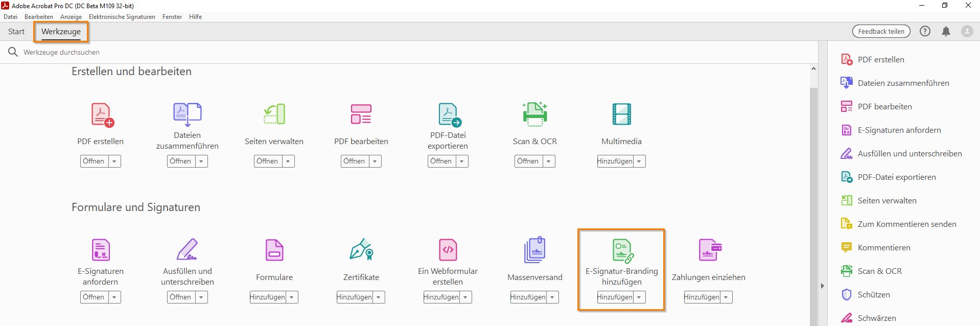Expand the dropdown arrow under PDF bearbeiten
Screen dimensions: 980x326
pos(375,161)
